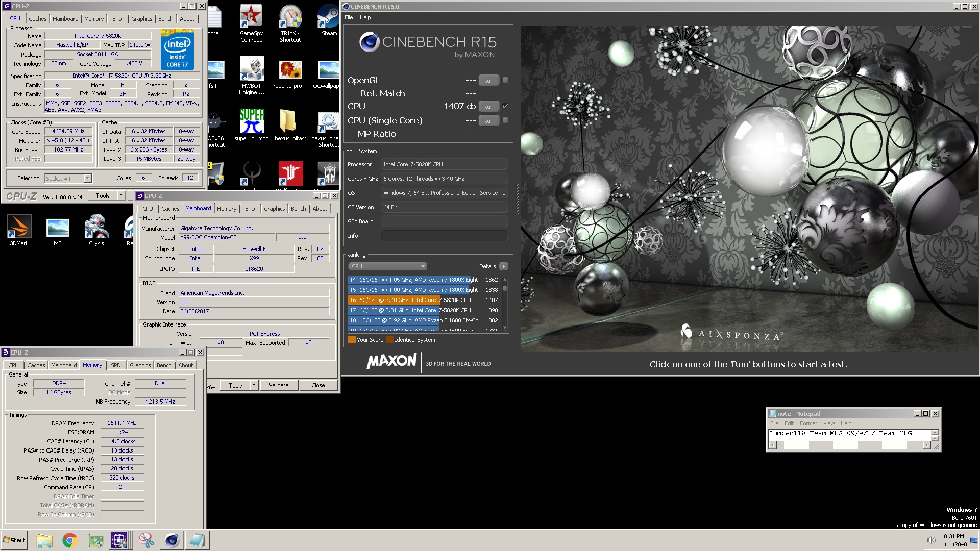This screenshot has width=980, height=551.
Task: Open Notepad's Format menu
Action: (808, 423)
